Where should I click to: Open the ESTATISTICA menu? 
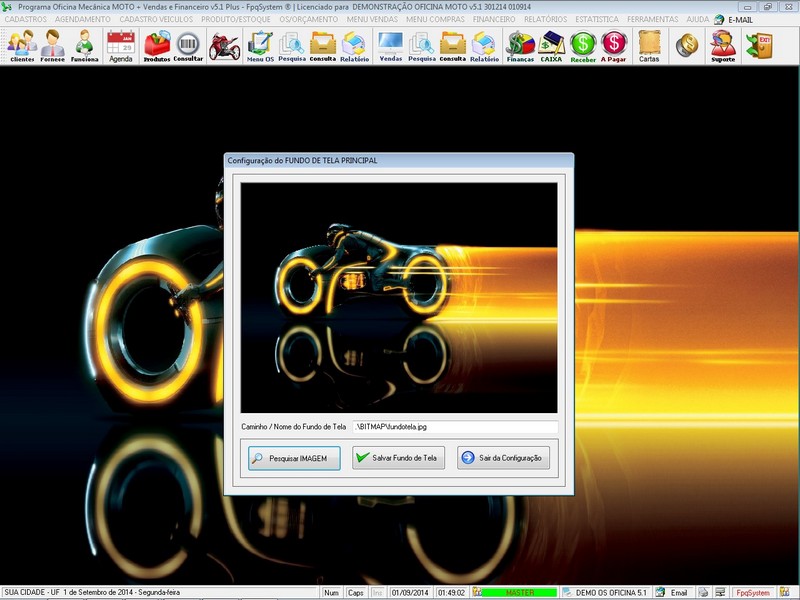point(597,19)
